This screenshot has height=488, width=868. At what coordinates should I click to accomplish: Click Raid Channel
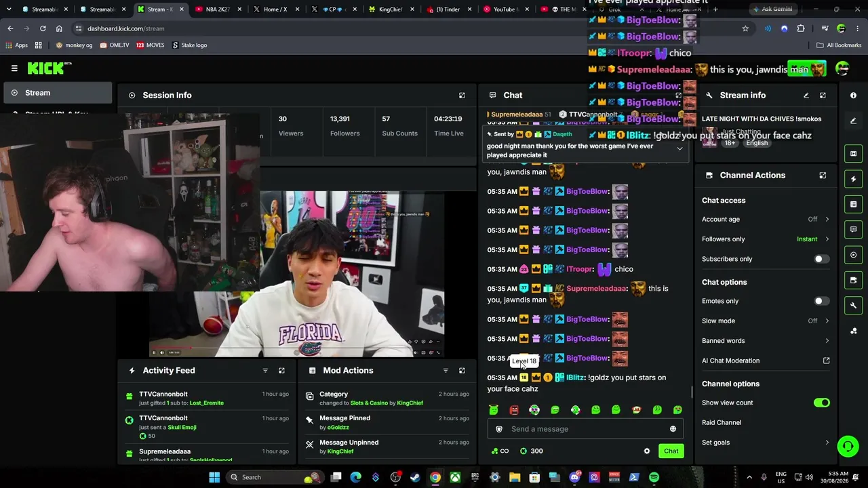click(722, 423)
